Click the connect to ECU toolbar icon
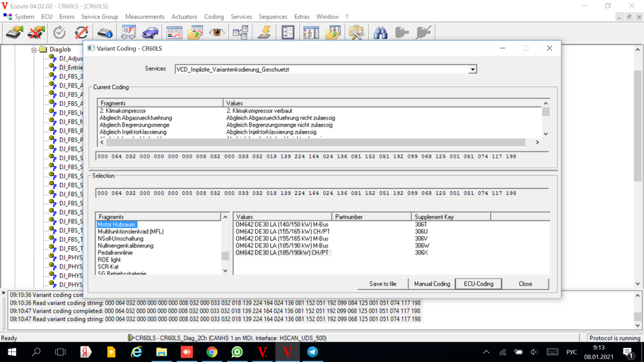The width and height of the screenshot is (644, 362). [x=15, y=33]
